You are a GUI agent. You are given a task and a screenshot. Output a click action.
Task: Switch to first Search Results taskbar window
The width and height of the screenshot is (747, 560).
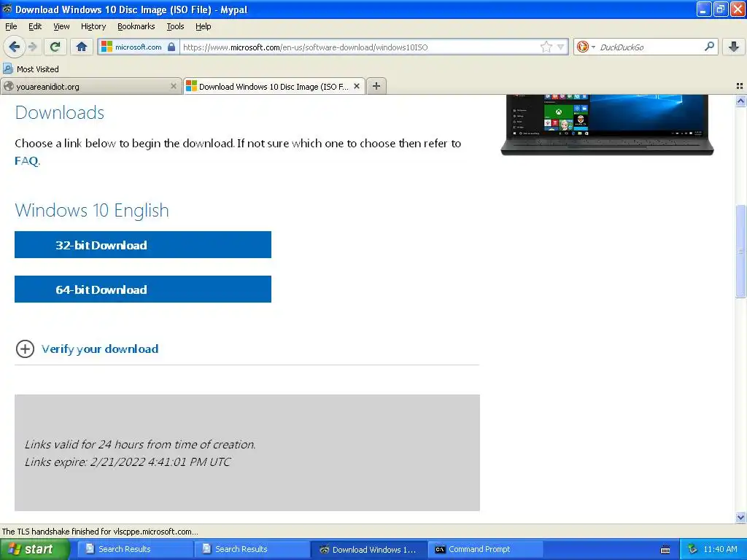pyautogui.click(x=135, y=549)
